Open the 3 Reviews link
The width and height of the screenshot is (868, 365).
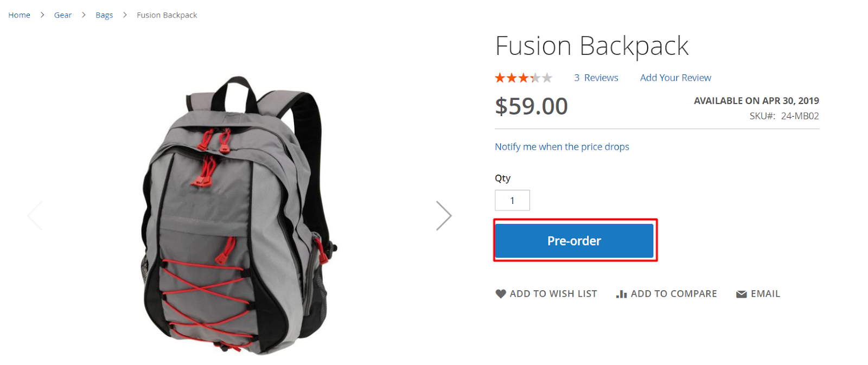[x=596, y=78]
